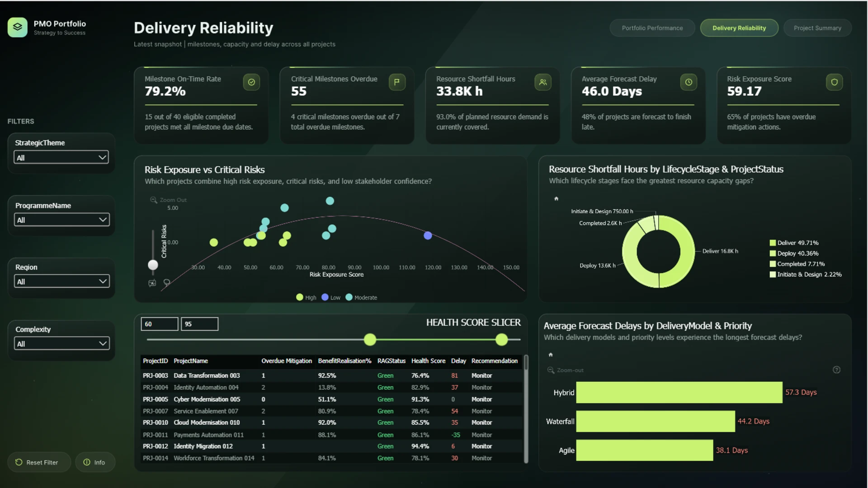
Task: Expand the Complexity filter dropdown
Action: click(61, 343)
